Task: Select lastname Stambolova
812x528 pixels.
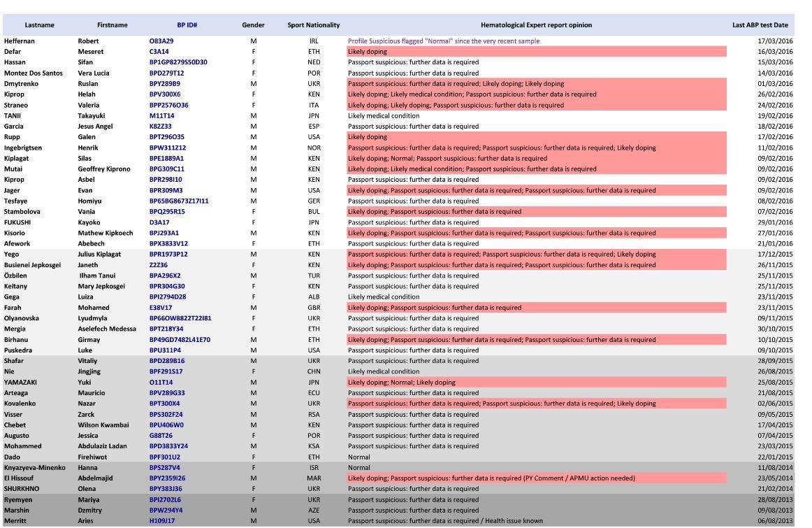Action: (x=22, y=211)
